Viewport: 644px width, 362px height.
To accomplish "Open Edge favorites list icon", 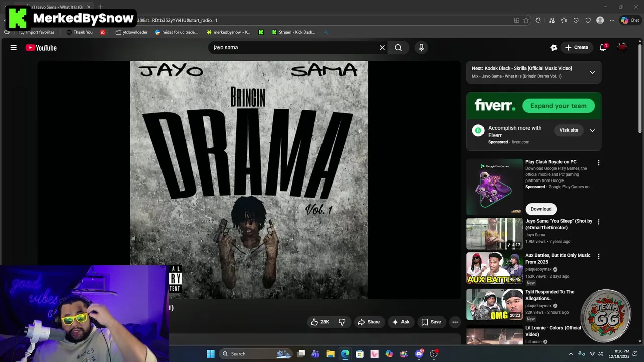I will click(x=564, y=20).
